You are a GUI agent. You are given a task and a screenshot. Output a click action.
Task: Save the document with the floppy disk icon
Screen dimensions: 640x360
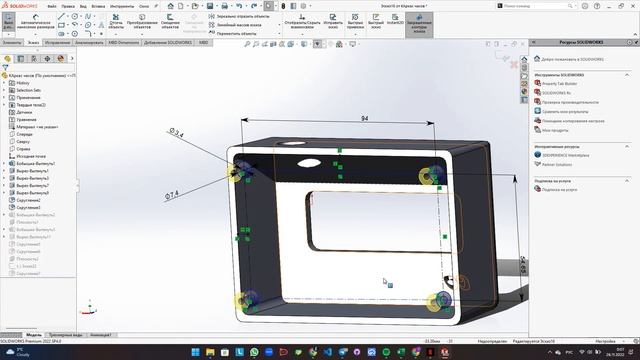(210, 6)
